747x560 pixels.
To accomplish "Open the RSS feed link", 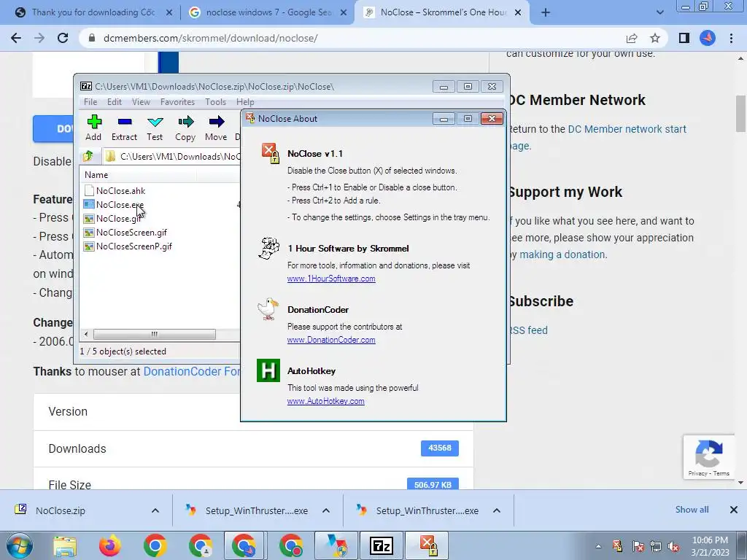I will point(528,330).
